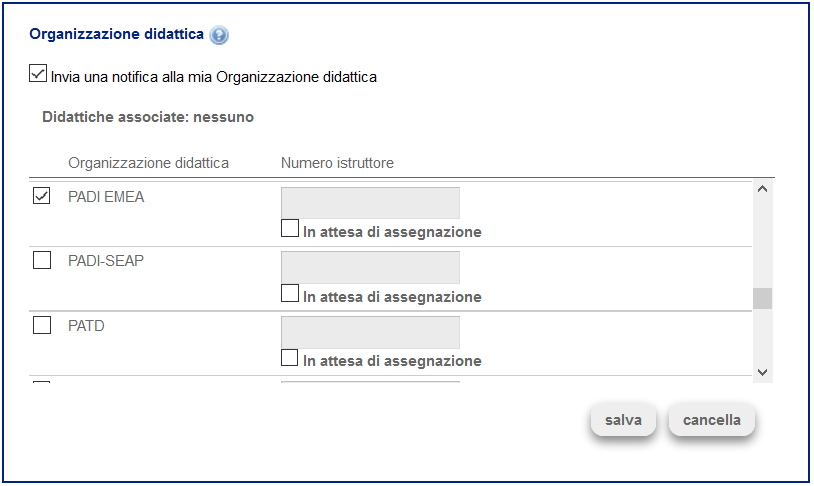814x486 pixels.
Task: Click the PATD organization label
Action: point(86,325)
